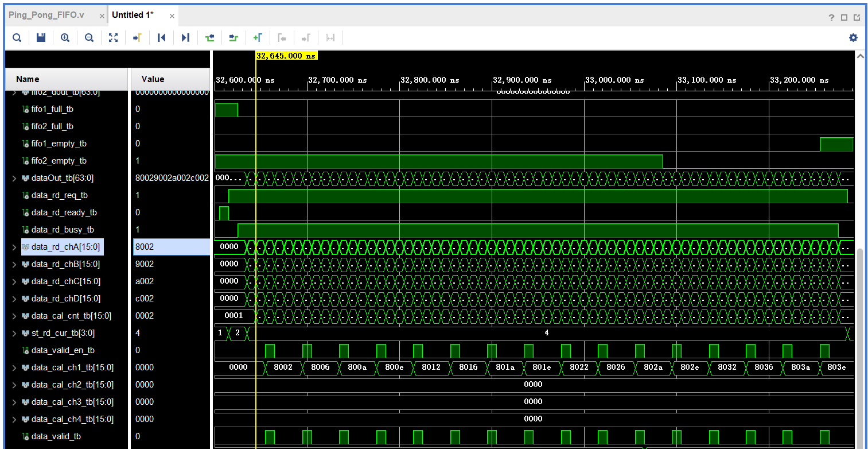Screen dimensions: 868x449
Task: Expand the data_cal_ch2_tb[15:0] bus
Action: [x=14, y=385]
